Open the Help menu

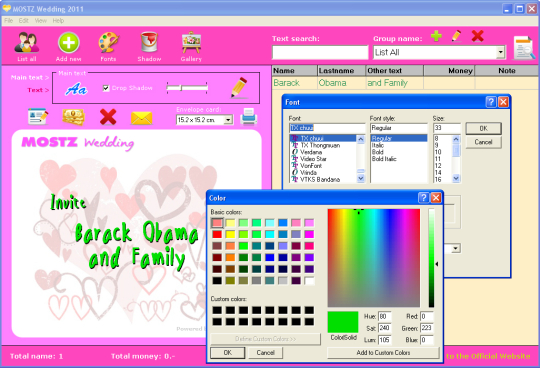click(x=58, y=21)
